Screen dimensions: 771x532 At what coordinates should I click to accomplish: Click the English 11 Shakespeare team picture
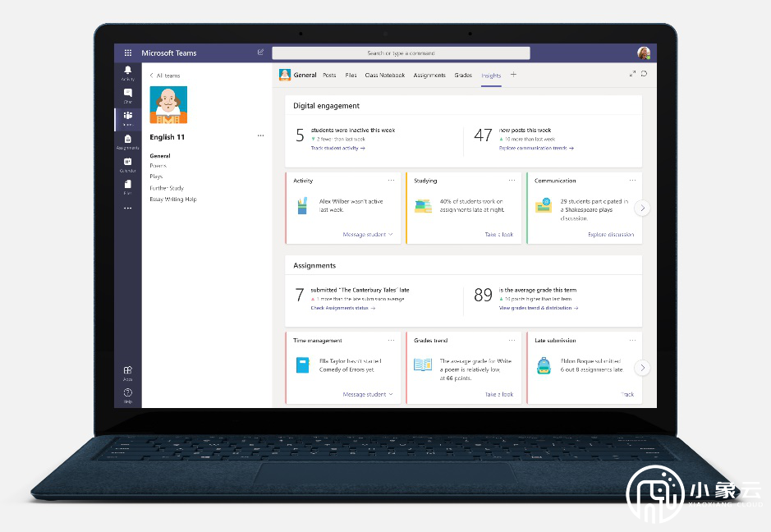pos(168,105)
